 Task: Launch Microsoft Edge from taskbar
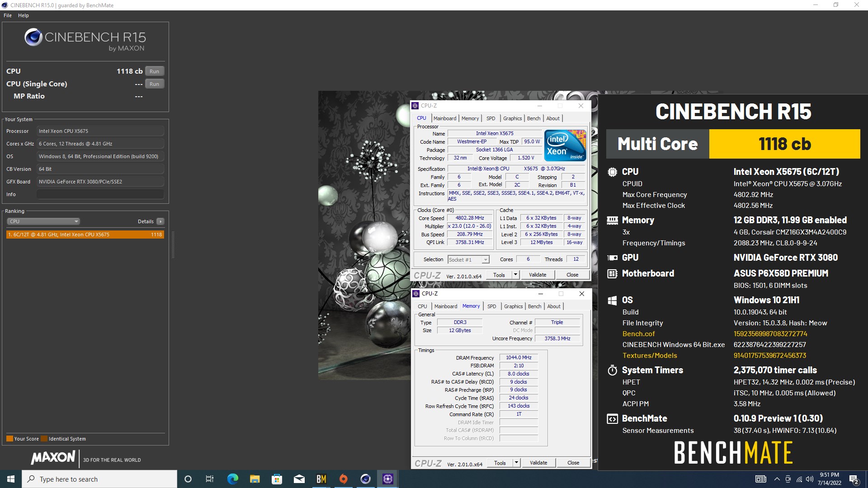tap(232, 479)
